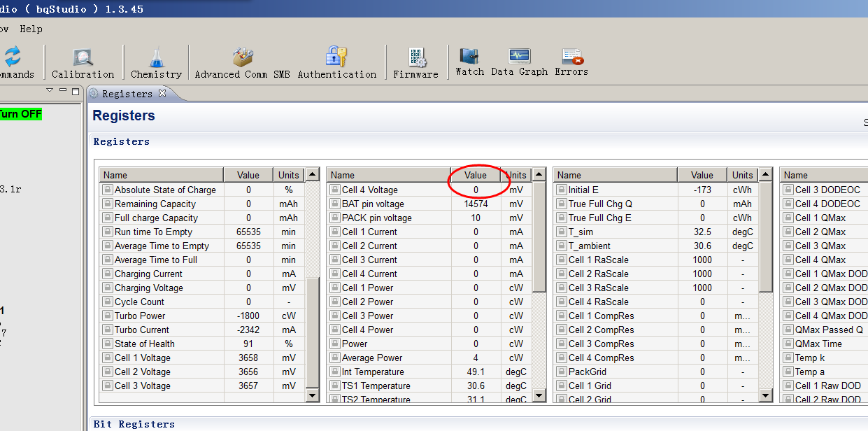868x431 pixels.
Task: Click the T_ambient value 30.6
Action: (x=702, y=246)
